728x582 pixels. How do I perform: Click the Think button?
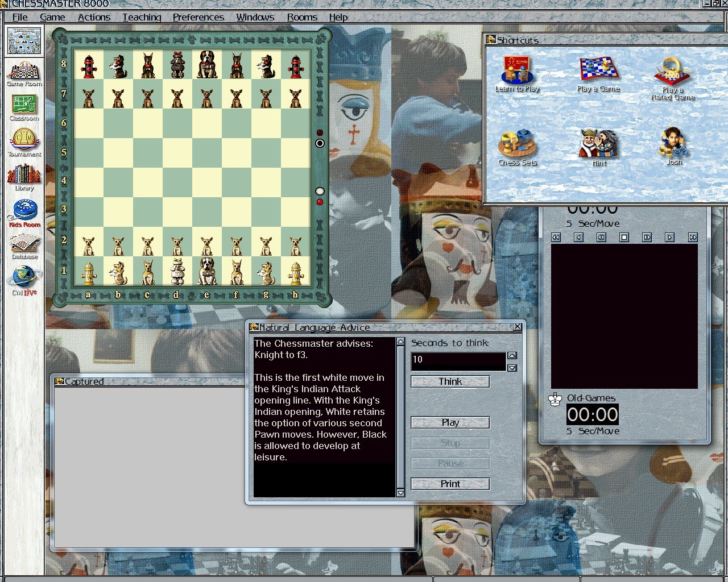tap(450, 382)
